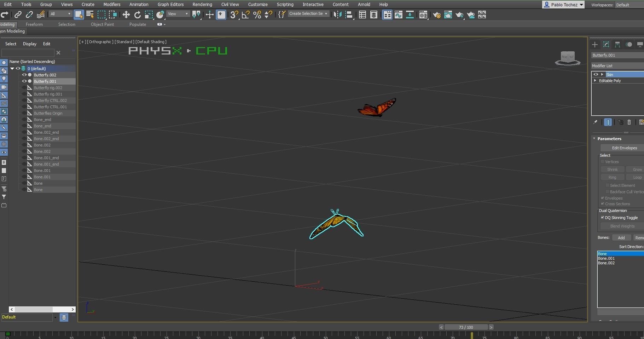Toggle Window/Crossing selection mode
Screen dimensions: 644x339
coord(113,15)
